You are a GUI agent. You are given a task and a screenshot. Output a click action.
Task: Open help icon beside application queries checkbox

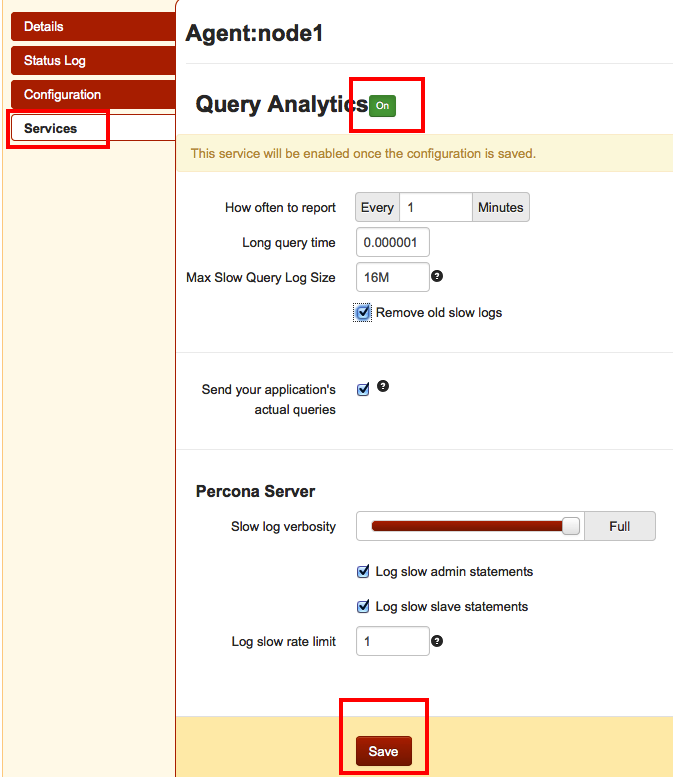383,387
